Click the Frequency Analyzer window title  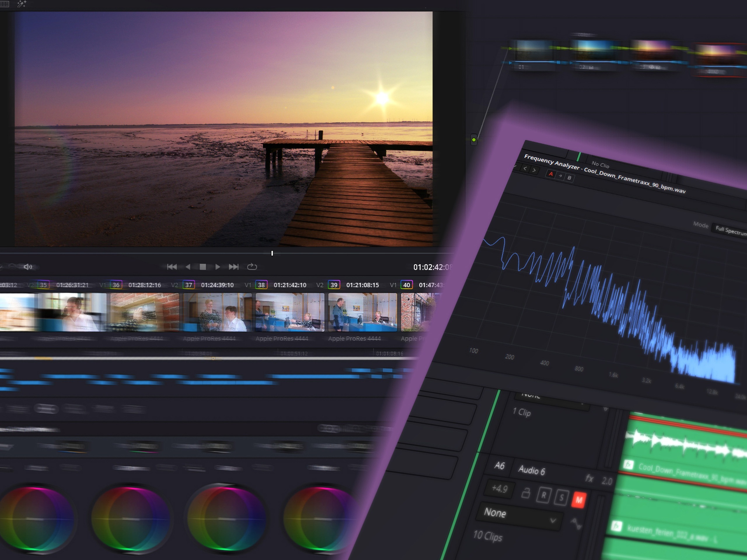[x=605, y=174]
